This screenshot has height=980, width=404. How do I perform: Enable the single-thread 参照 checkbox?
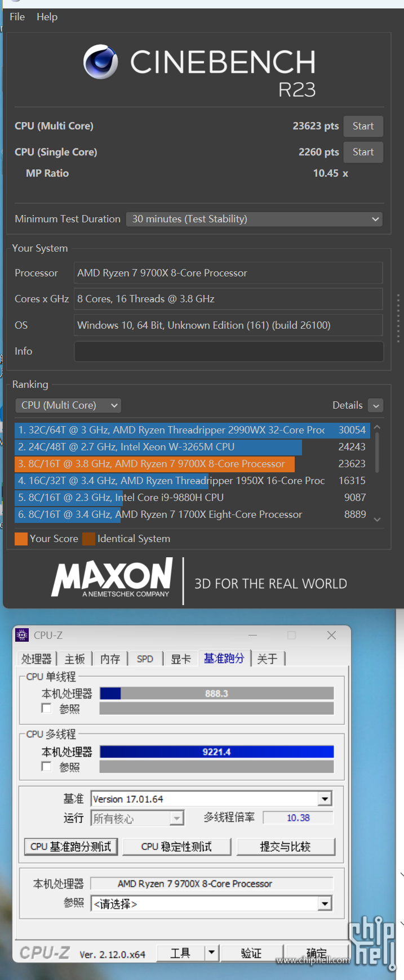47,708
